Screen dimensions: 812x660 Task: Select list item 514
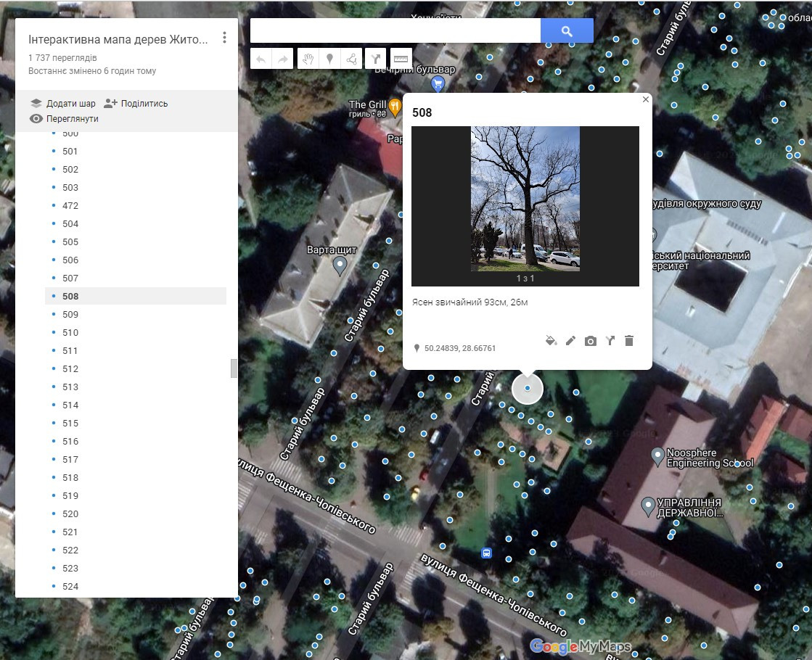pyautogui.click(x=136, y=405)
